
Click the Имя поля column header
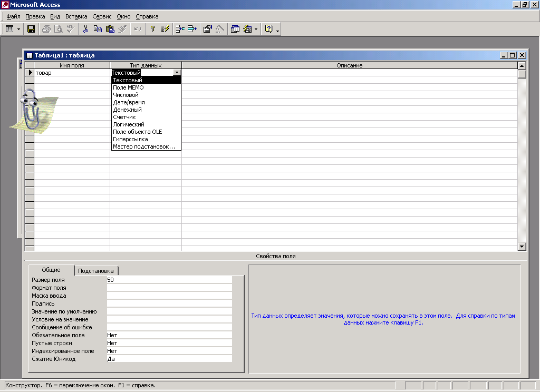tap(72, 65)
